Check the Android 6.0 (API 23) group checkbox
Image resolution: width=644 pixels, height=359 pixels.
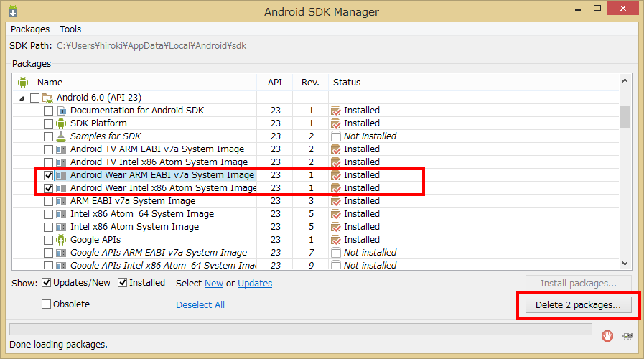(35, 98)
